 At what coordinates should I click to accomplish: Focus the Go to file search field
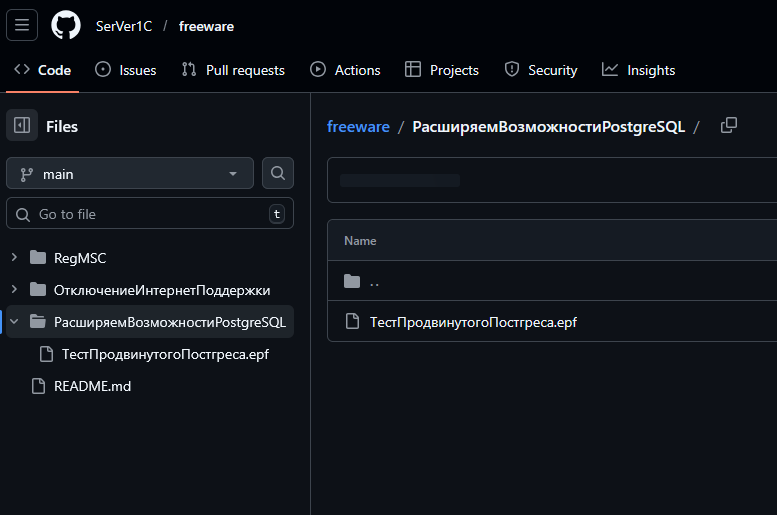click(150, 214)
